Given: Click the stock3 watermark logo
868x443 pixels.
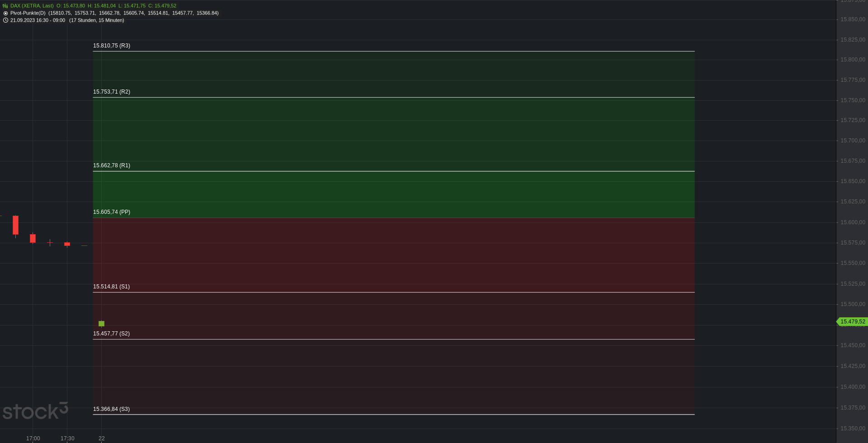Looking at the screenshot, I should [35, 410].
